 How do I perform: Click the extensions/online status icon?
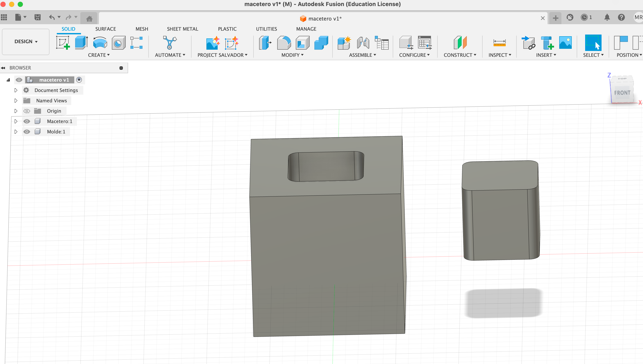tap(570, 17)
